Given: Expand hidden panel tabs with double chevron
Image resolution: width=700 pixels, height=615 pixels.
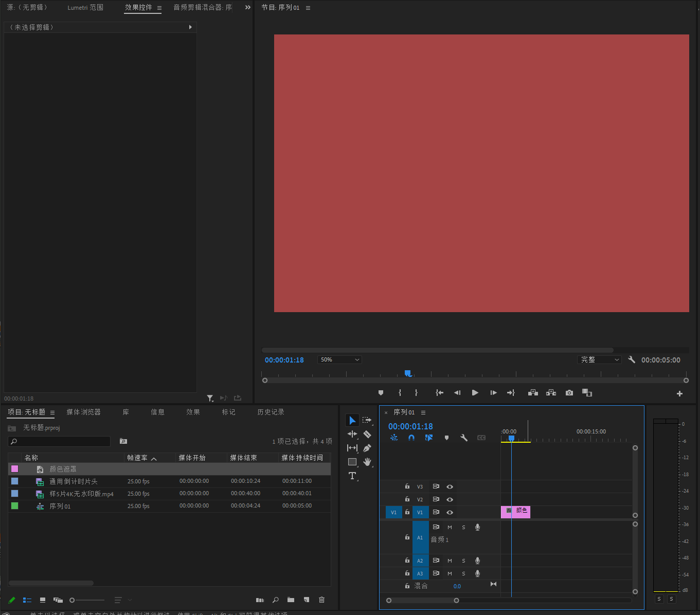Looking at the screenshot, I should (x=248, y=7).
